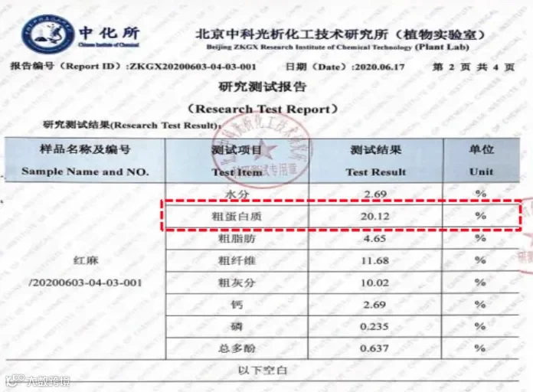This screenshot has height=392, width=533.
Task: Click the 水分 result 2.69
Action: pos(375,194)
